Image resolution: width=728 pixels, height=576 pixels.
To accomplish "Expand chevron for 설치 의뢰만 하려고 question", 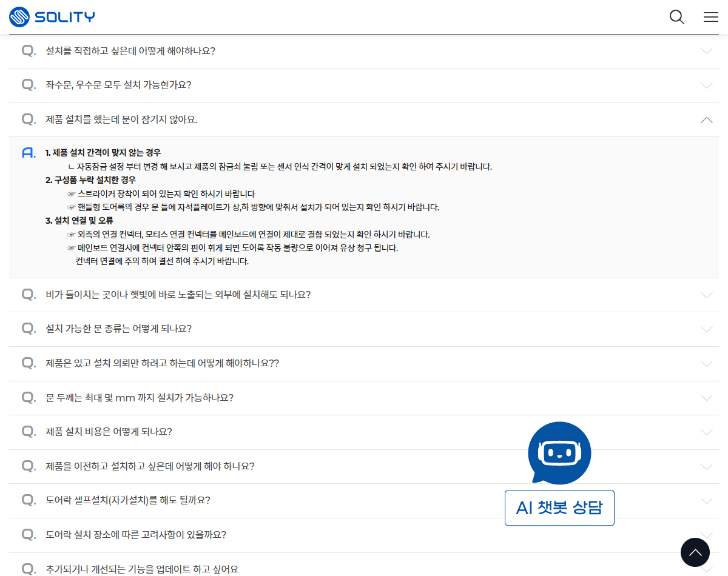I will click(x=707, y=364).
